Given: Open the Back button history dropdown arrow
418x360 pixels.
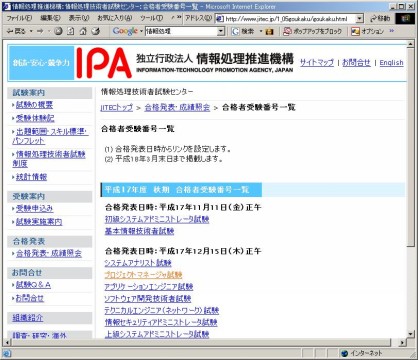Looking at the screenshot, I should pyautogui.click(x=31, y=31).
